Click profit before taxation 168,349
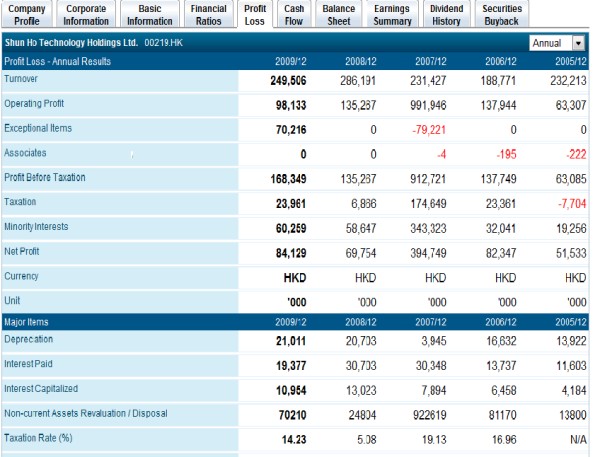Image resolution: width=600 pixels, height=457 pixels. coord(288,179)
